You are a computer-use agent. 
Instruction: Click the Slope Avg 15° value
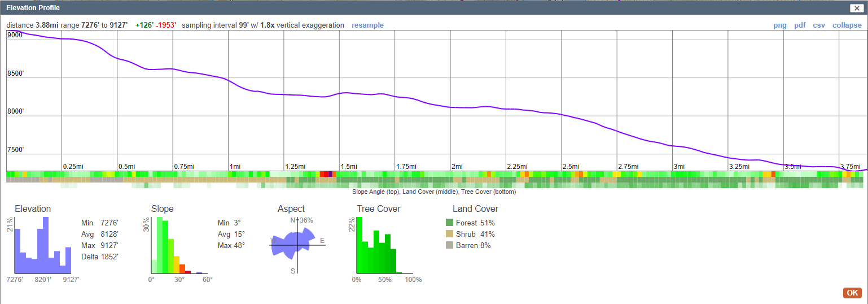(x=238, y=234)
